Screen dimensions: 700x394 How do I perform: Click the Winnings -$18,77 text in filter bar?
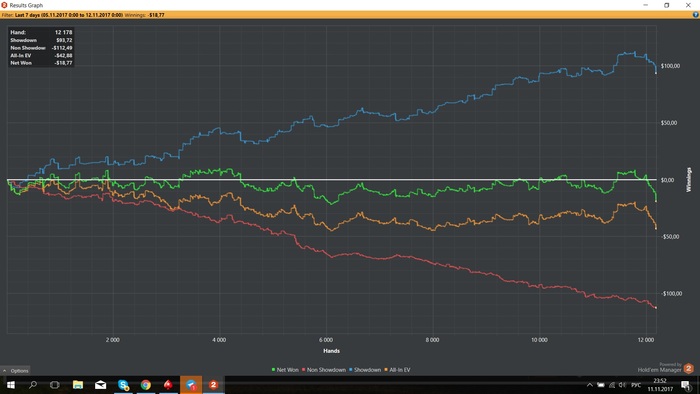pyautogui.click(x=144, y=15)
